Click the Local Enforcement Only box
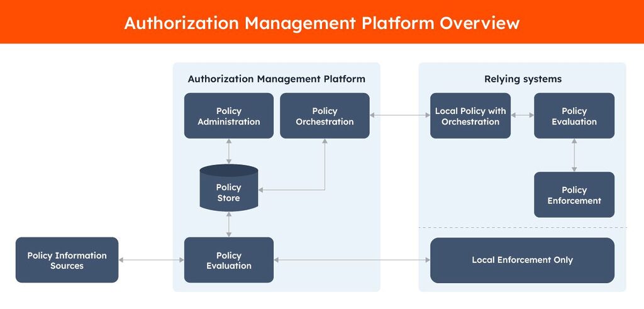Image resolution: width=644 pixels, height=309 pixels. click(522, 260)
